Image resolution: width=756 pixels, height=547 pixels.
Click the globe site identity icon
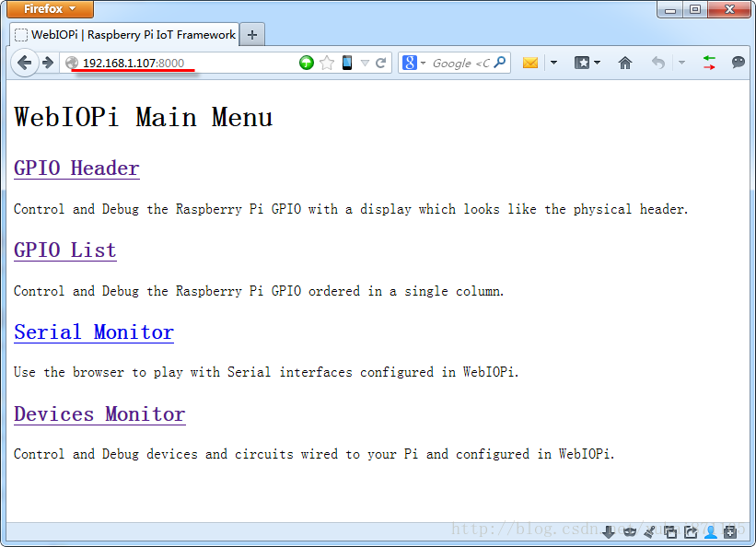point(72,63)
